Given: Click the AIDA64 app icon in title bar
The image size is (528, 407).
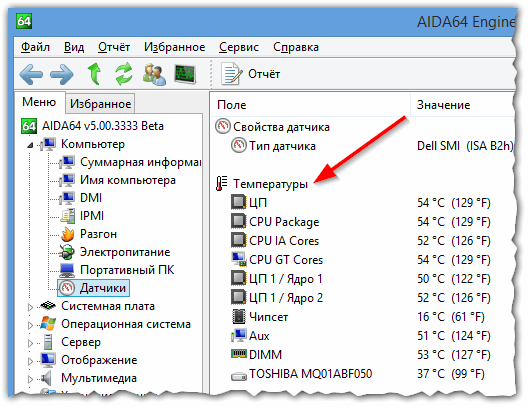Looking at the screenshot, I should point(24,22).
